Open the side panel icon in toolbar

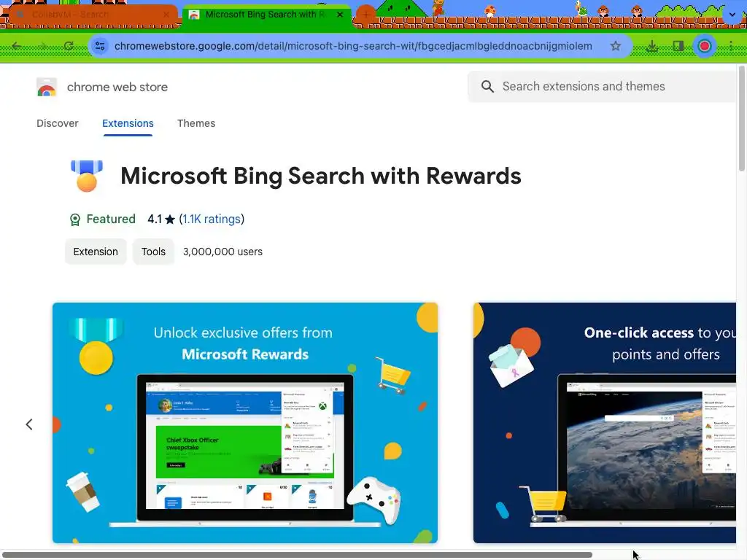678,46
